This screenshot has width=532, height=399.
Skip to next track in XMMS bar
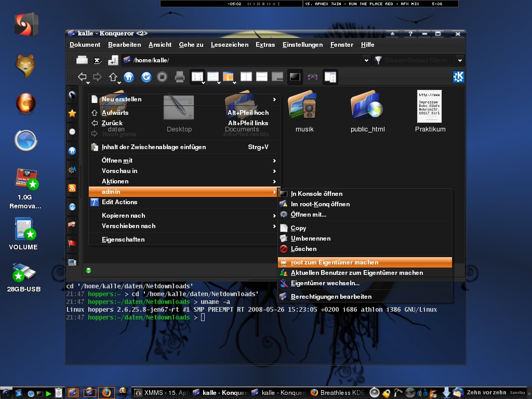[x=269, y=4]
